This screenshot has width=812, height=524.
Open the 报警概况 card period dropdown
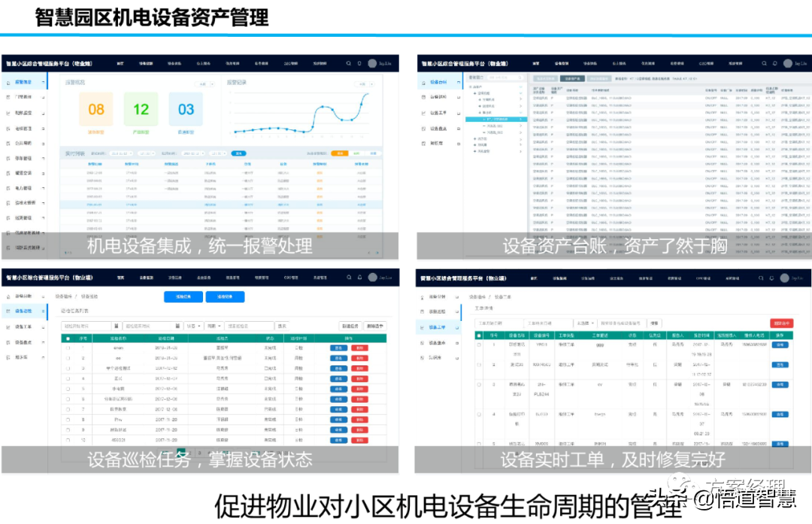click(205, 84)
